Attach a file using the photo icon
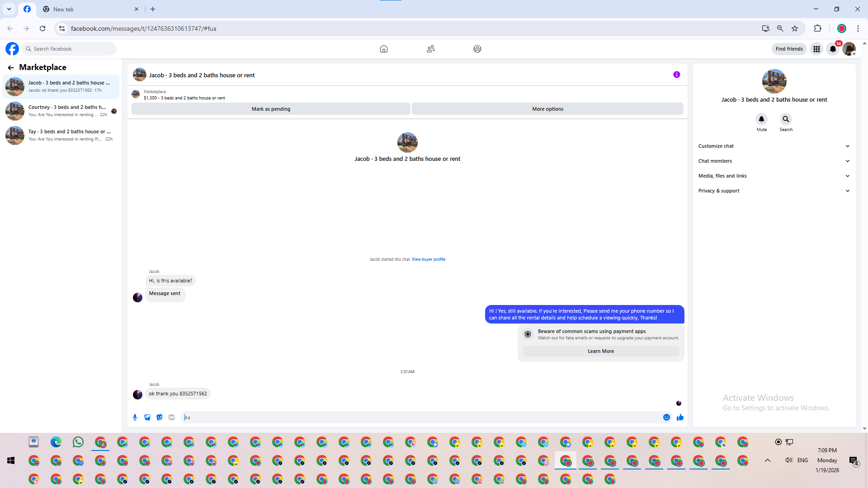 click(x=147, y=418)
